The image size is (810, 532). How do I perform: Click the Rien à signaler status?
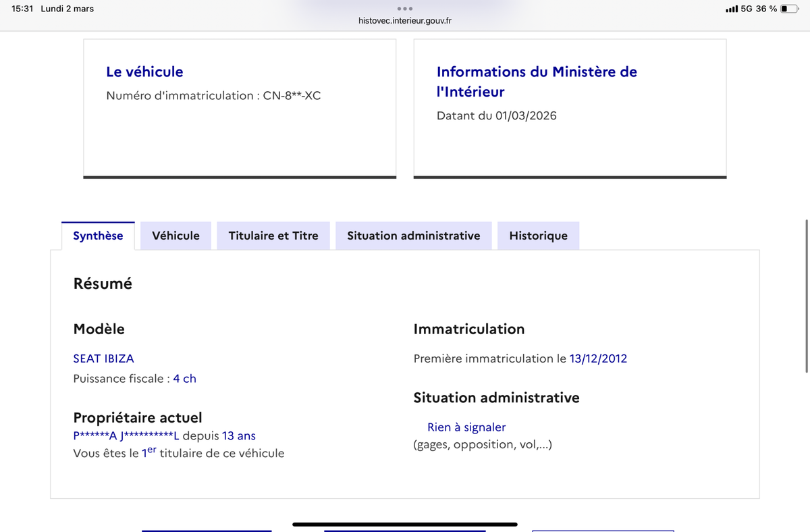pos(466,427)
